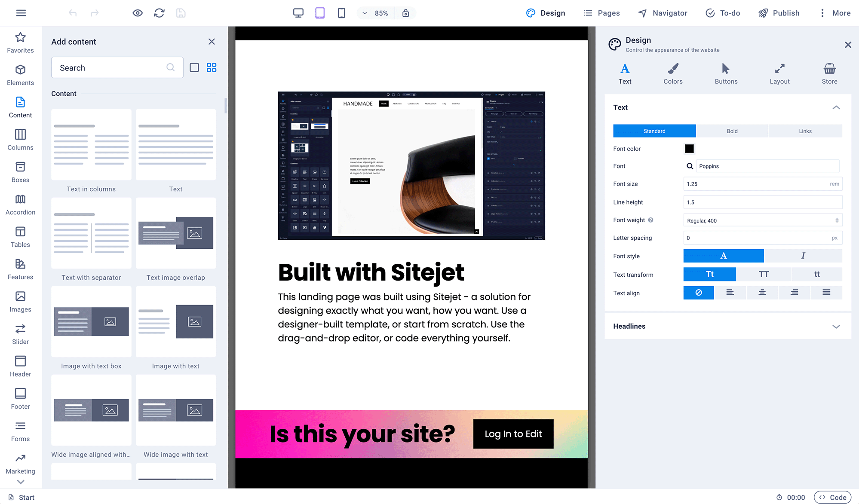
Task: Open the Font weight dropdown
Action: click(762, 220)
